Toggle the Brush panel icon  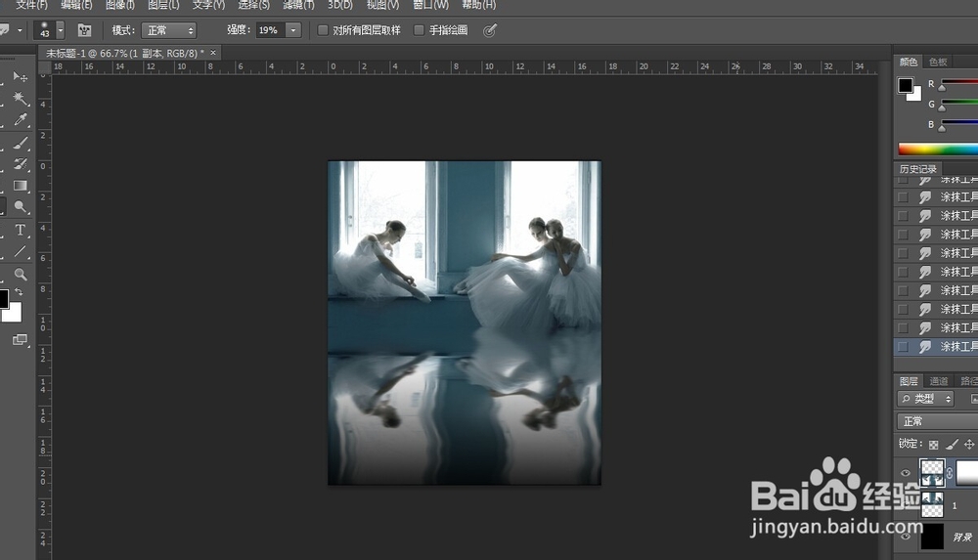coord(84,30)
